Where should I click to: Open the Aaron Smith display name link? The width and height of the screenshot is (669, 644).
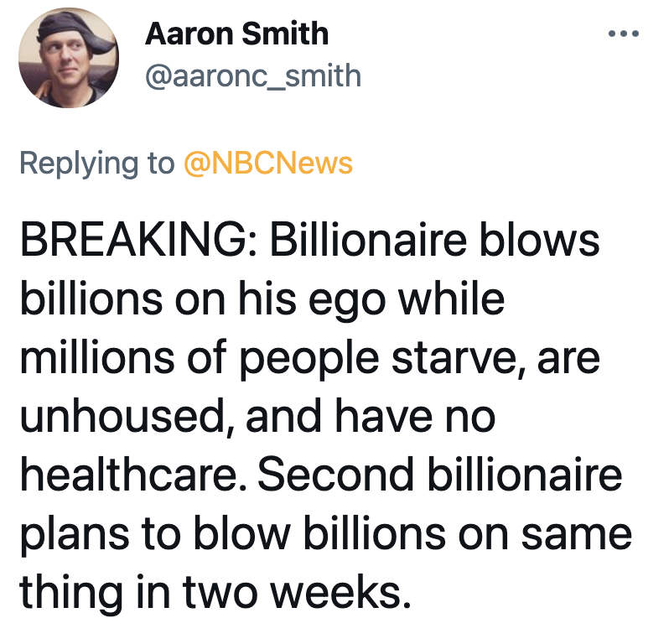coord(236,34)
